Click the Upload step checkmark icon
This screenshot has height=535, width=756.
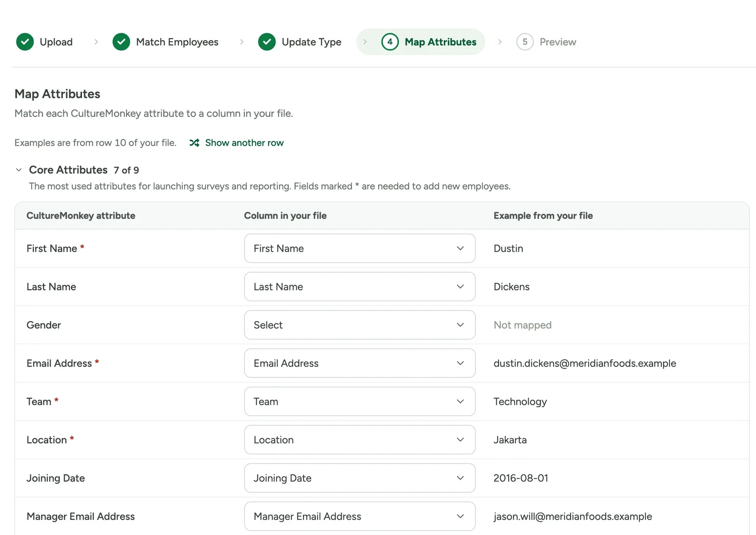pyautogui.click(x=25, y=42)
